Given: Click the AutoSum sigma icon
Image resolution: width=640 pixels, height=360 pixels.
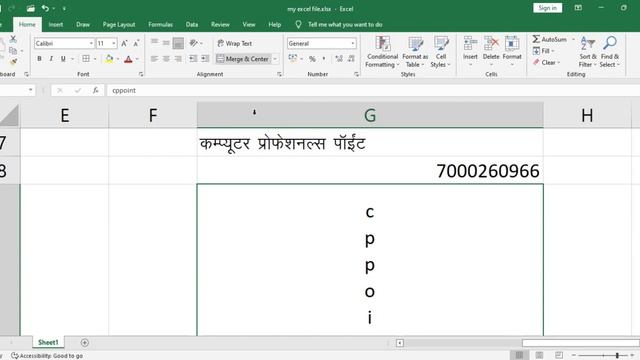Looking at the screenshot, I should pos(536,39).
